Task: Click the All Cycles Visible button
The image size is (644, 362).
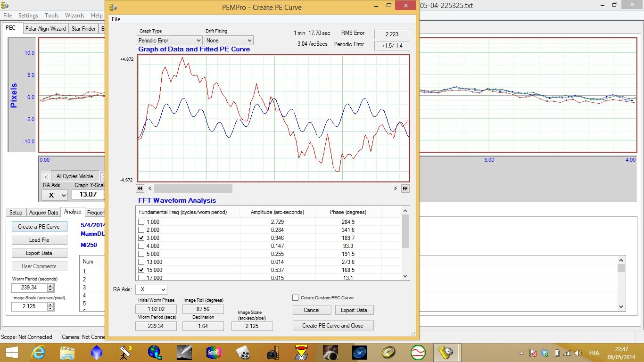Action: [x=75, y=176]
